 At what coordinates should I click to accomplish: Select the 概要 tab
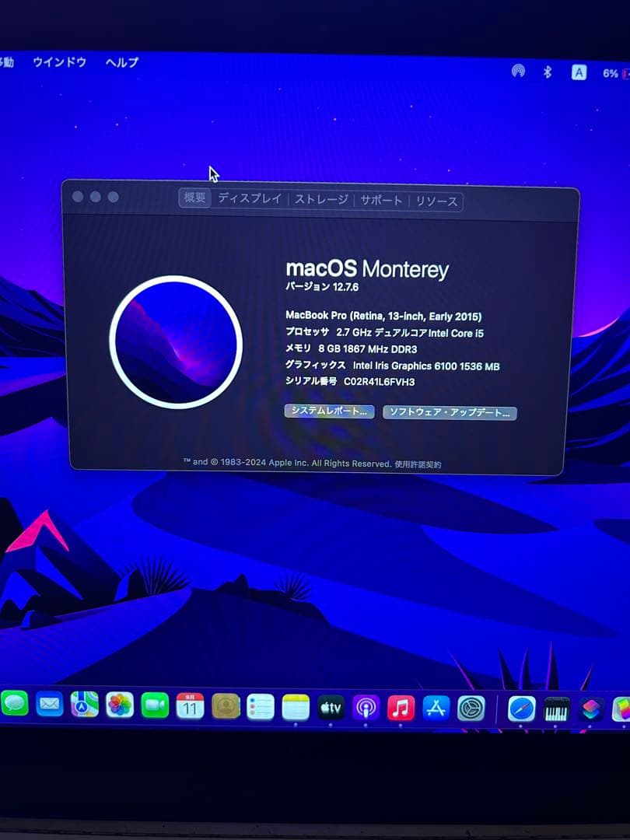[x=194, y=198]
